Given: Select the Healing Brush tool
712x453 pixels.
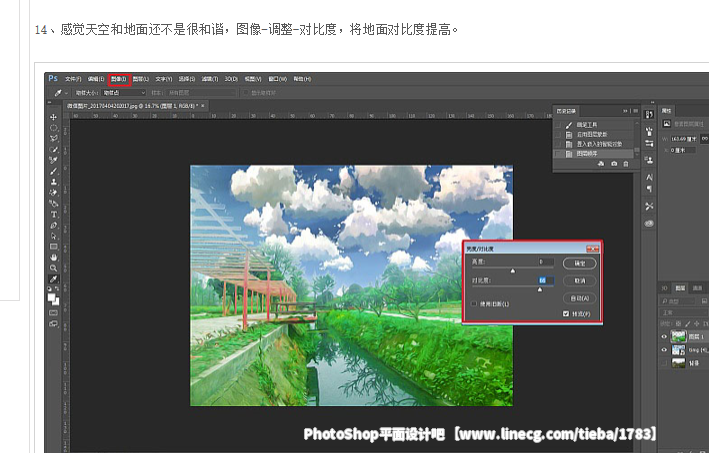Looking at the screenshot, I should (54, 160).
